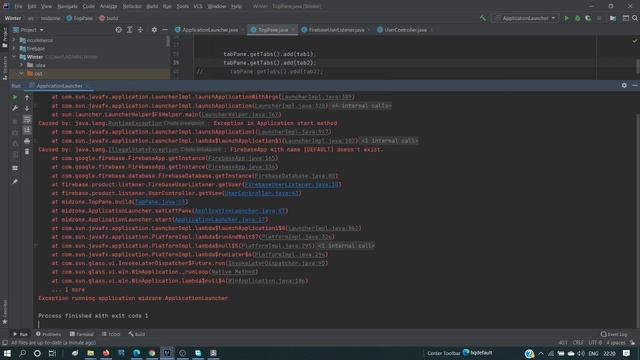Open the Build menu
The image size is (640, 360).
152,6
